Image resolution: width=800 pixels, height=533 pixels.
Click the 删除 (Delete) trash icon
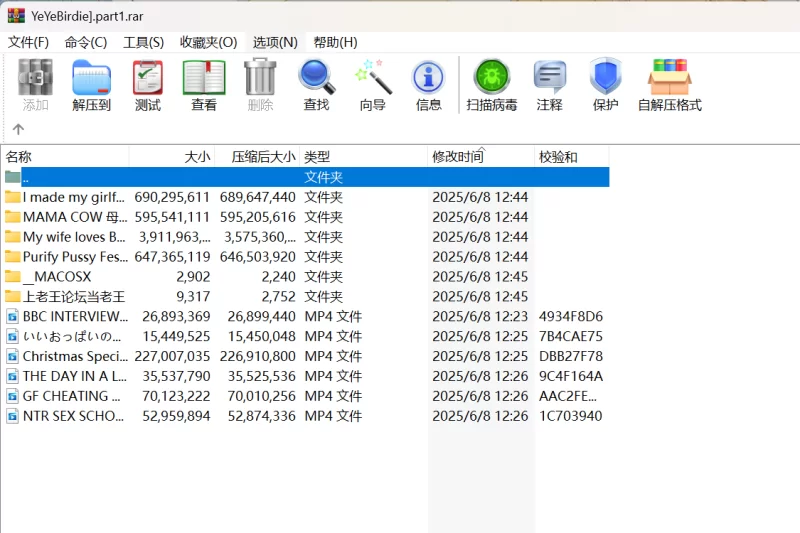260,78
